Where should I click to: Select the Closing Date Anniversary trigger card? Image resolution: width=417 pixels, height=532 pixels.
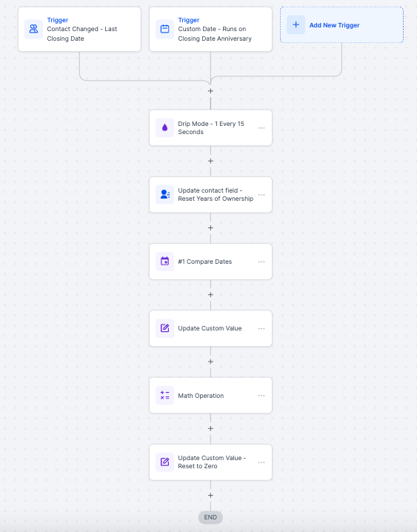pyautogui.click(x=210, y=29)
